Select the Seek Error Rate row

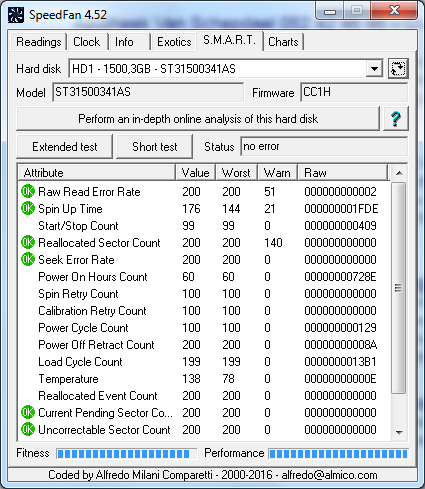[x=204, y=260]
